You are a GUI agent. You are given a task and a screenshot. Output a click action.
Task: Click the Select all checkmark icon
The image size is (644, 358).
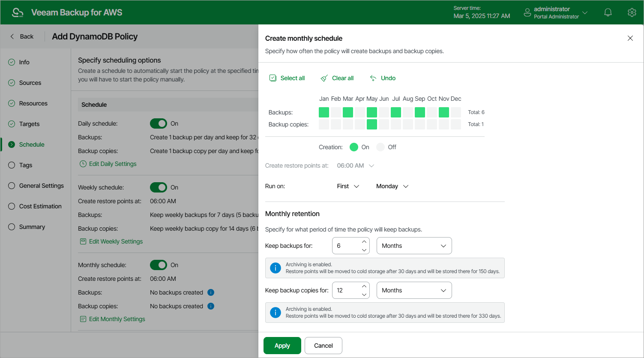tap(273, 78)
